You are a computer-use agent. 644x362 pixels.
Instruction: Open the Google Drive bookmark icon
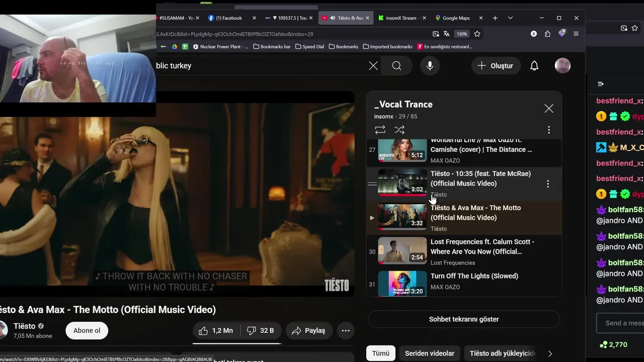point(175,47)
